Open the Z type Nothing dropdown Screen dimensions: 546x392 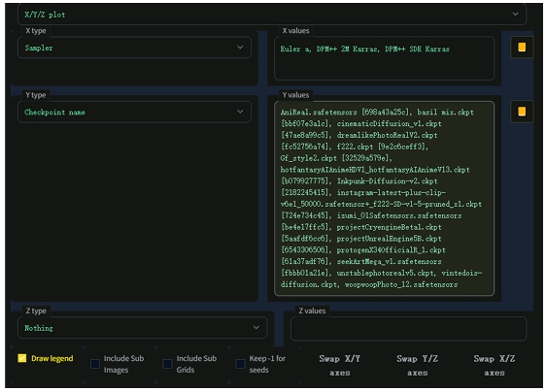pos(143,328)
